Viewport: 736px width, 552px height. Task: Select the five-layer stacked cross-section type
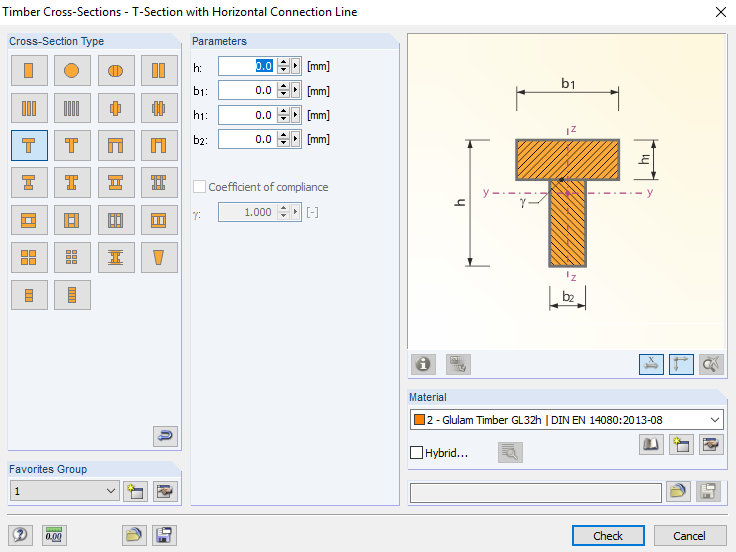[x=72, y=295]
